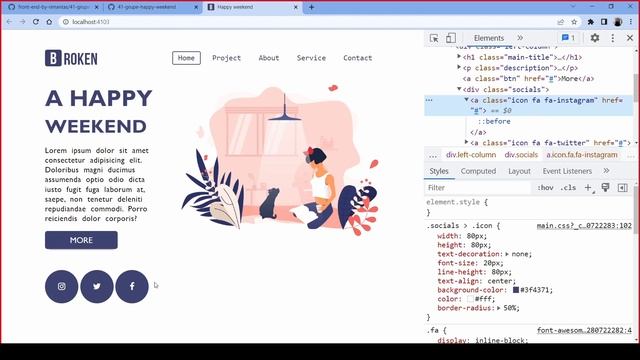The image size is (640, 360).
Task: Toggle the device toolbar icon
Action: [x=451, y=38]
